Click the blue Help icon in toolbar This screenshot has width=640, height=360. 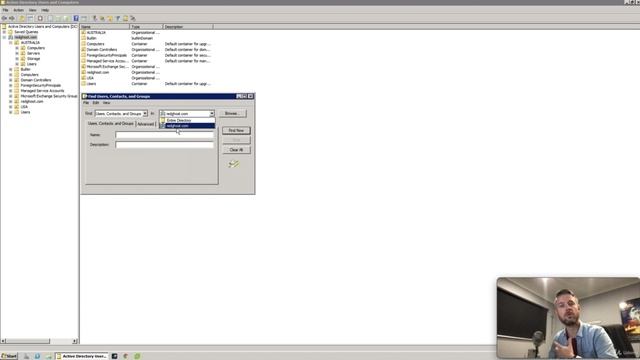pos(76,18)
